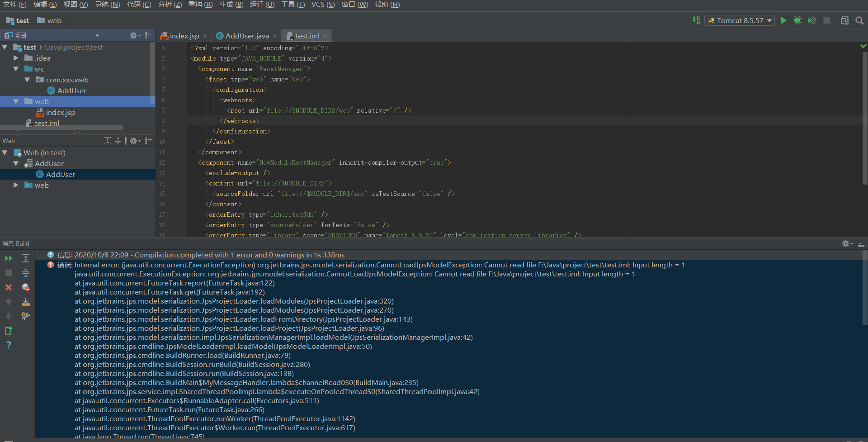Toggle hide warnings icon in Build panel
Screen dimensions: 868x442
[x=26, y=287]
